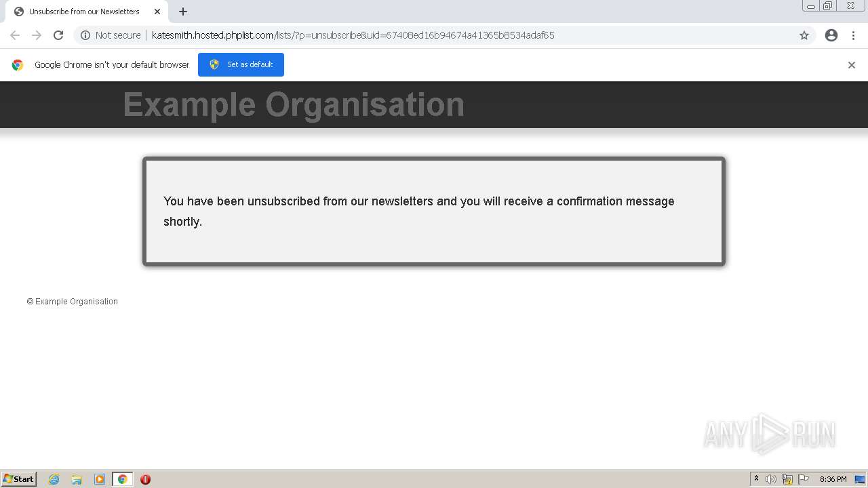Click the unsubscribed confirmation message text

(x=418, y=211)
